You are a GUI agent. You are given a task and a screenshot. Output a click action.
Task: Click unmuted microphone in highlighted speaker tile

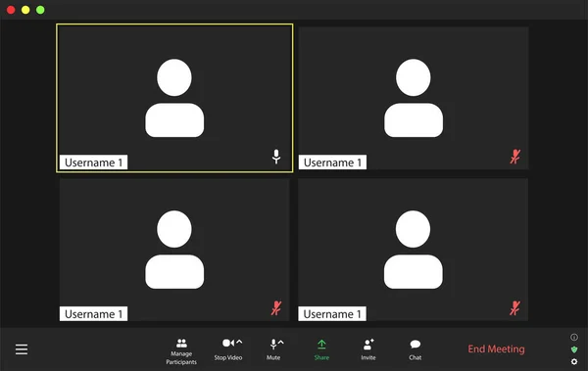[x=276, y=157]
